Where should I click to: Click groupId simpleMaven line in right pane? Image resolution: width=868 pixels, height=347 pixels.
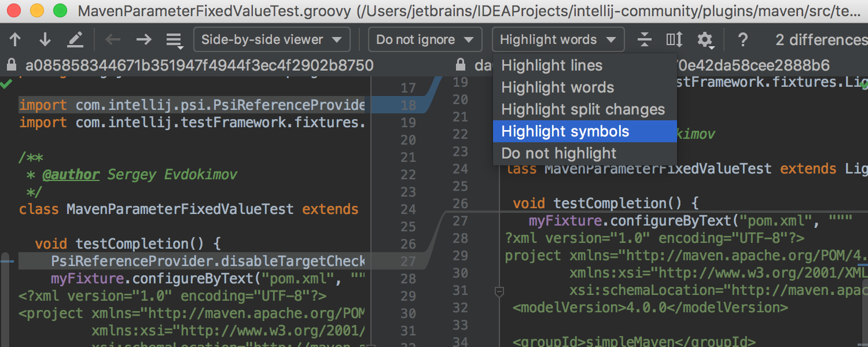coord(634,341)
